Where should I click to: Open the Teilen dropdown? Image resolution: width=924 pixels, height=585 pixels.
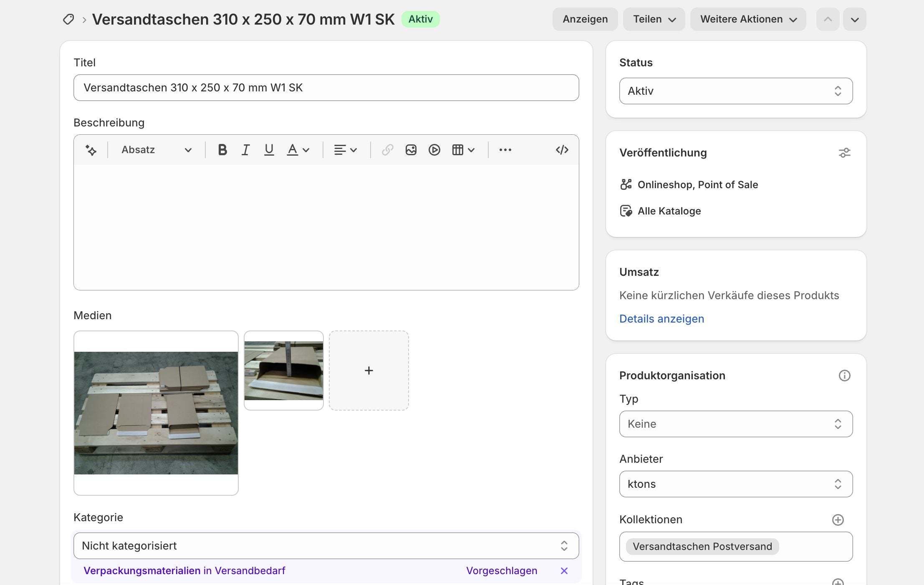click(654, 19)
